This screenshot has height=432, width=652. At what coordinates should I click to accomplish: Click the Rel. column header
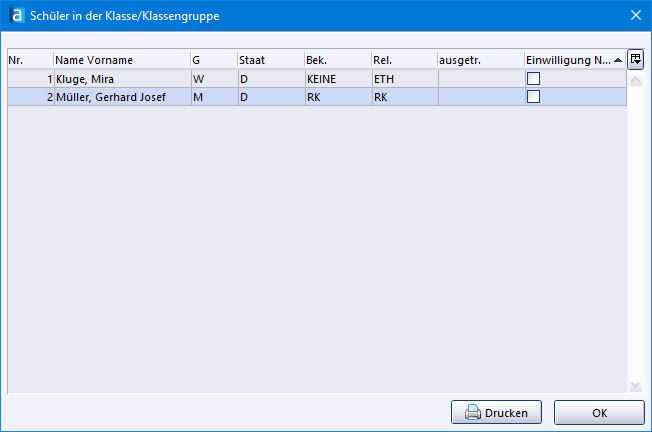coord(403,60)
